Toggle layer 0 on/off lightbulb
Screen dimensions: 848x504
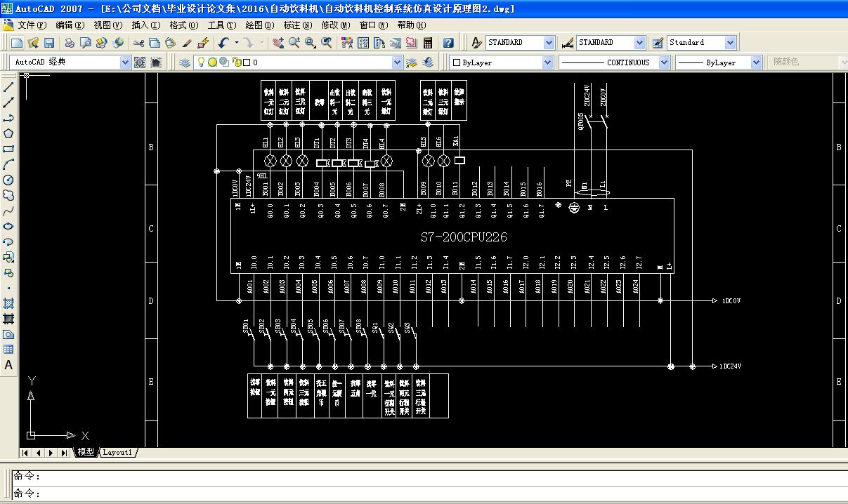(201, 62)
